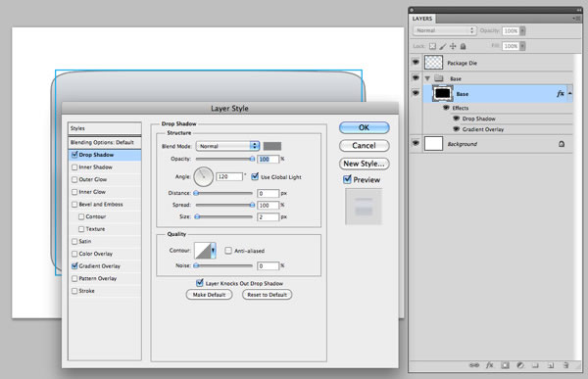Click the lock icon on Background layer
588x379 pixels.
(562, 144)
